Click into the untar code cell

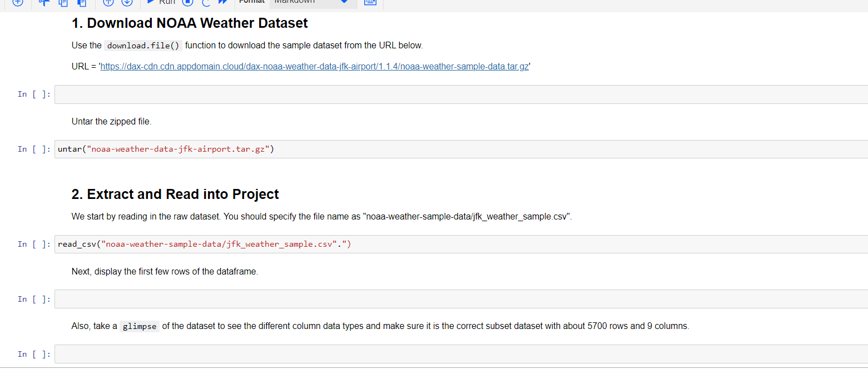tap(460, 149)
